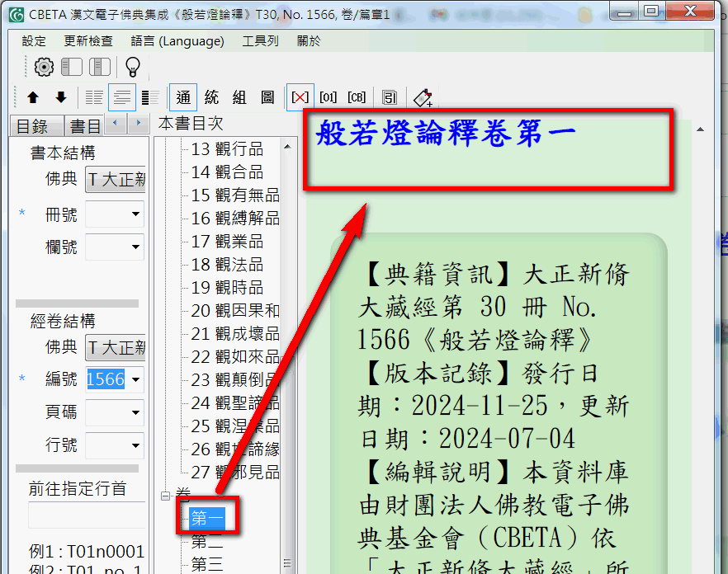
Task: Toggle the red X bracket display button
Action: coord(300,97)
